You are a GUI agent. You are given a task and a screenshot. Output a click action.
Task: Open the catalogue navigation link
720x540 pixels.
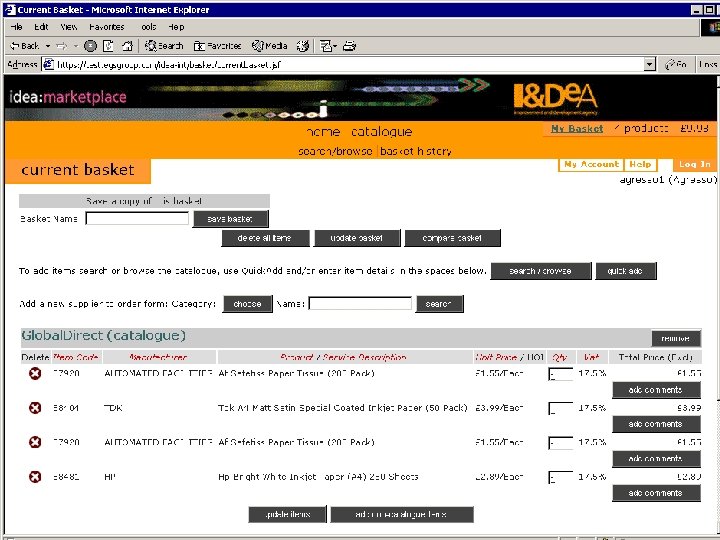click(382, 132)
